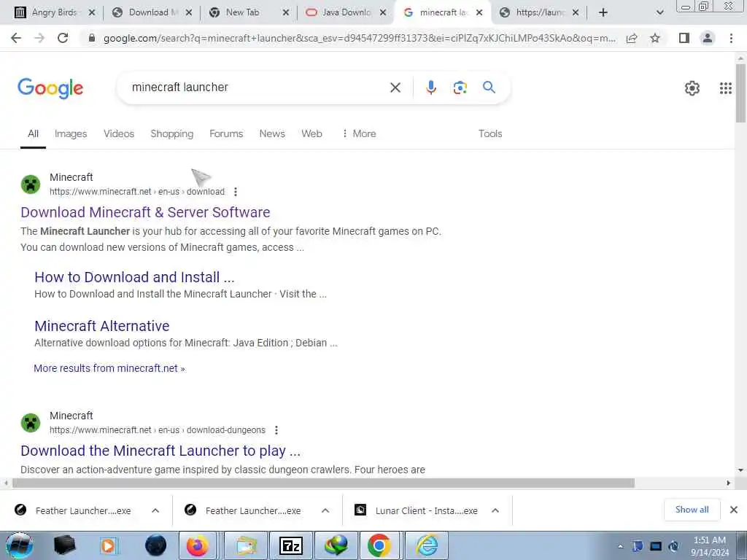This screenshot has width=747, height=560.
Task: Expand options for second Feather Launcher download
Action: 325,510
